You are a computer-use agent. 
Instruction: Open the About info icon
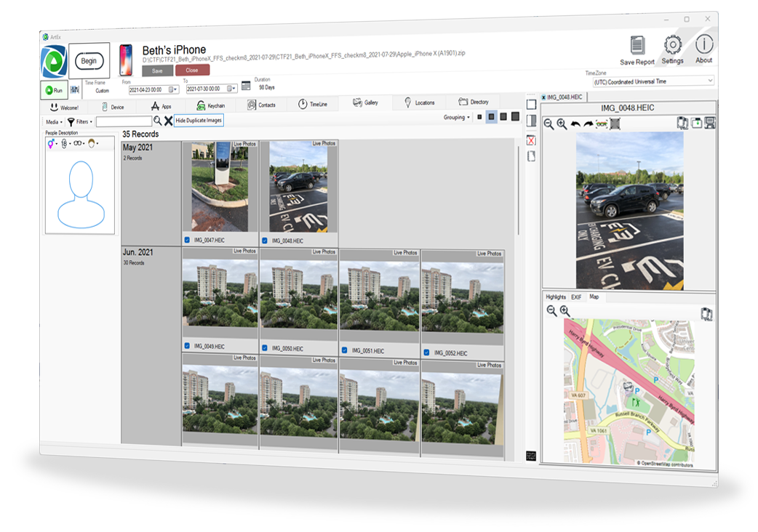pos(703,44)
